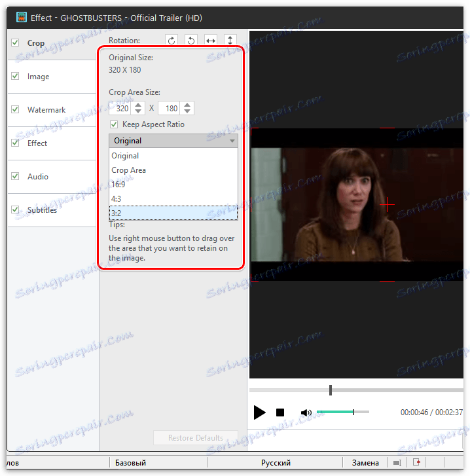
Task: Click the video preview frame
Action: click(x=357, y=204)
